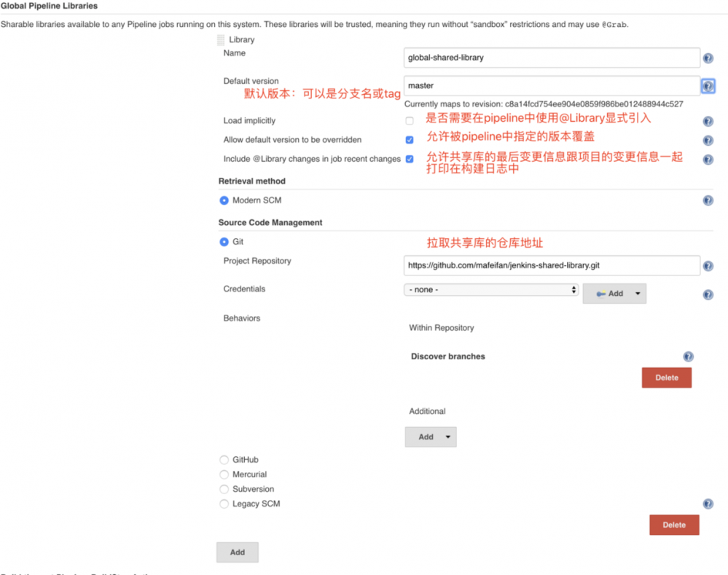Click inside the Project Repository URL field

(x=550, y=266)
